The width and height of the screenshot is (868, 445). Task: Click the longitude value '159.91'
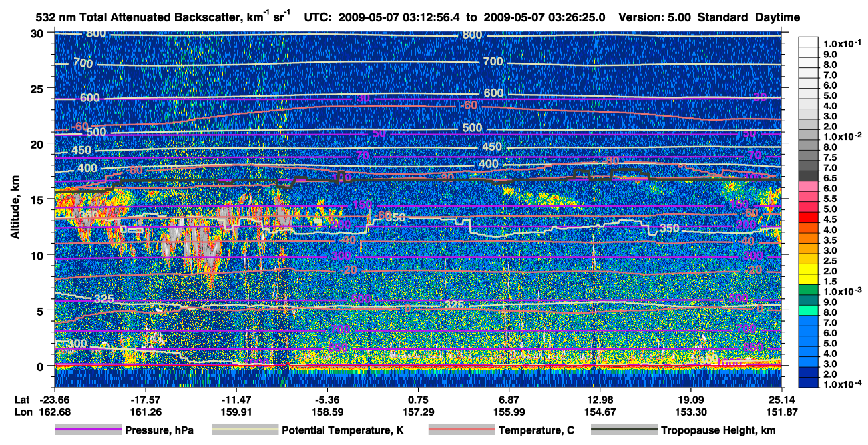pyautogui.click(x=237, y=412)
